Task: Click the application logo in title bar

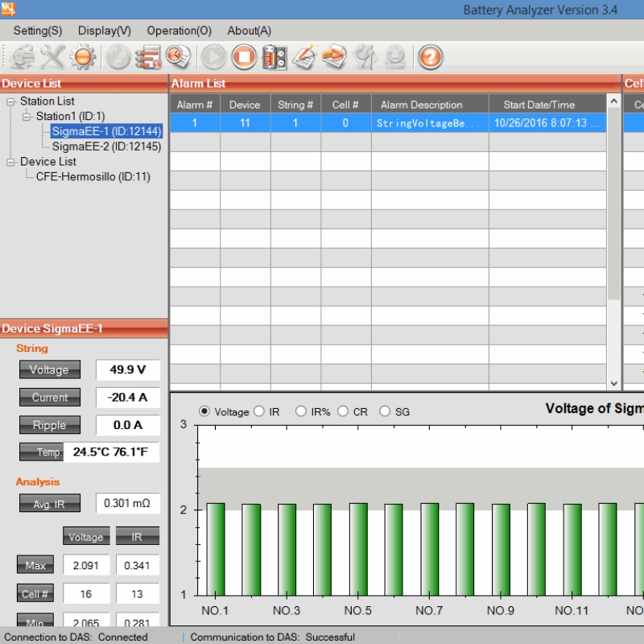Action: pos(8,9)
